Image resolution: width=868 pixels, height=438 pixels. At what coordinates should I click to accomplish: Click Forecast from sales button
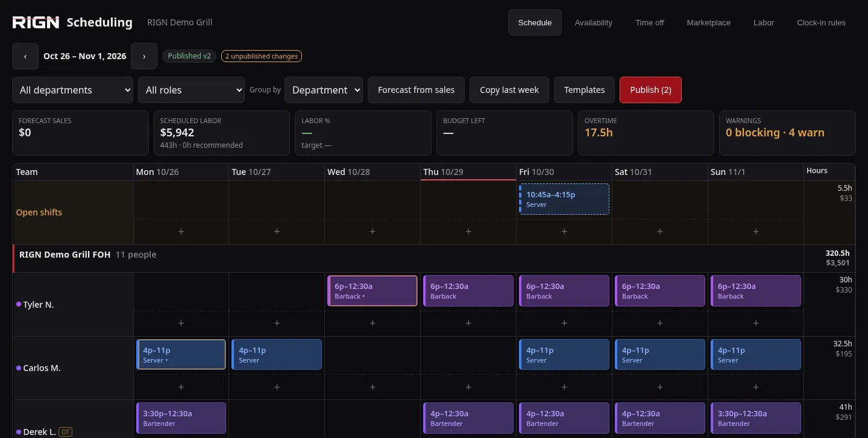416,90
